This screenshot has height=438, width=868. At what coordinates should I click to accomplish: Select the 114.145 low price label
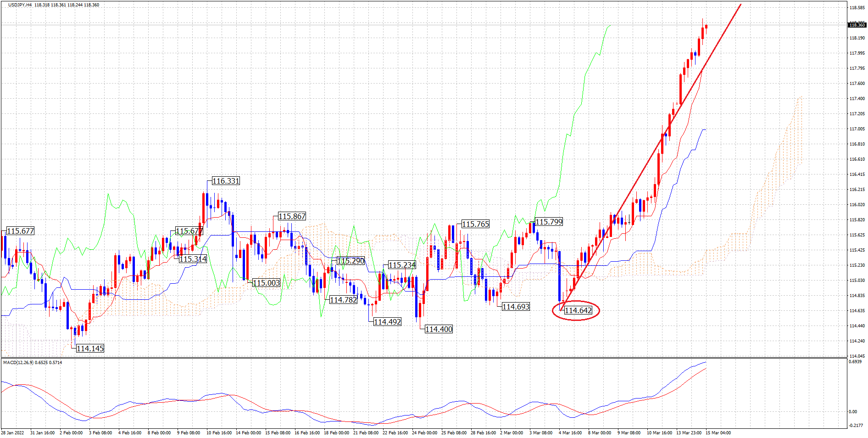[90, 348]
